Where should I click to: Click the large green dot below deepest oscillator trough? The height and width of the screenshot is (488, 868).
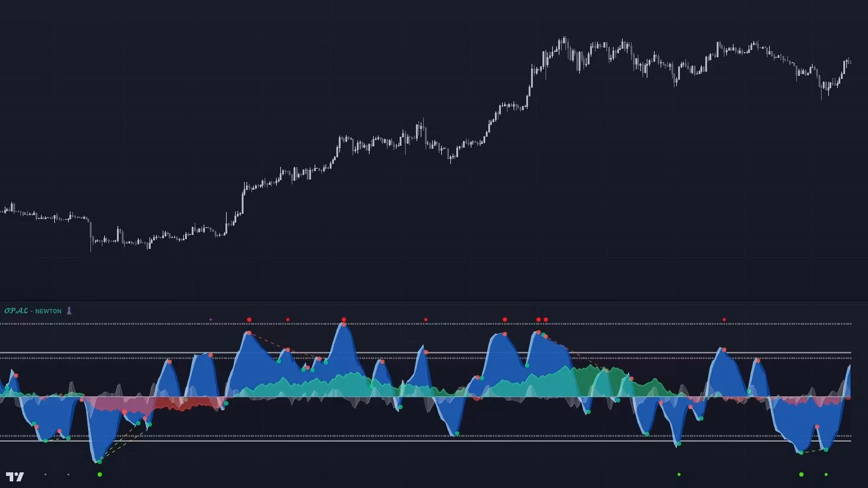[x=99, y=475]
